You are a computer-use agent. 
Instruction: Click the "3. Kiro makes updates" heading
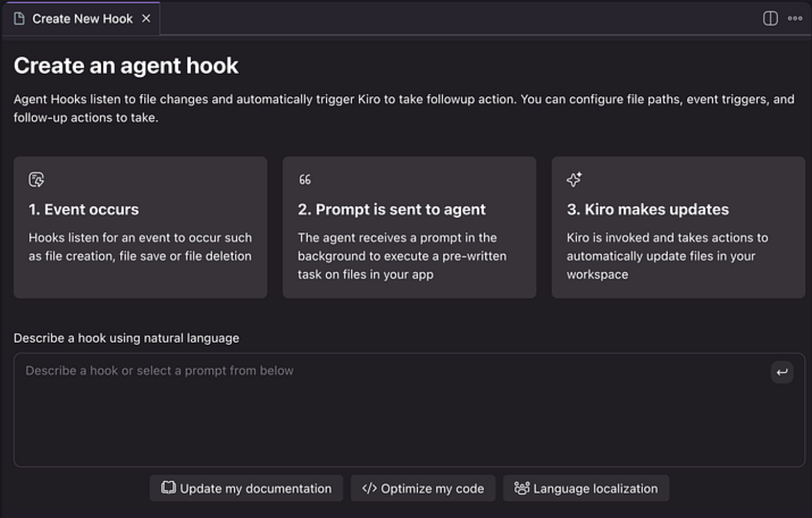click(648, 210)
